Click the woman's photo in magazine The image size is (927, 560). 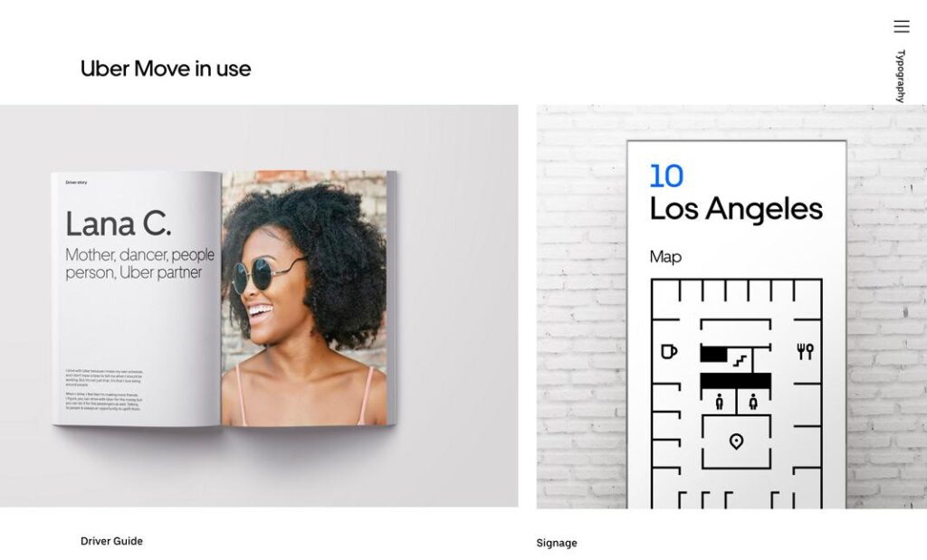[x=304, y=299]
